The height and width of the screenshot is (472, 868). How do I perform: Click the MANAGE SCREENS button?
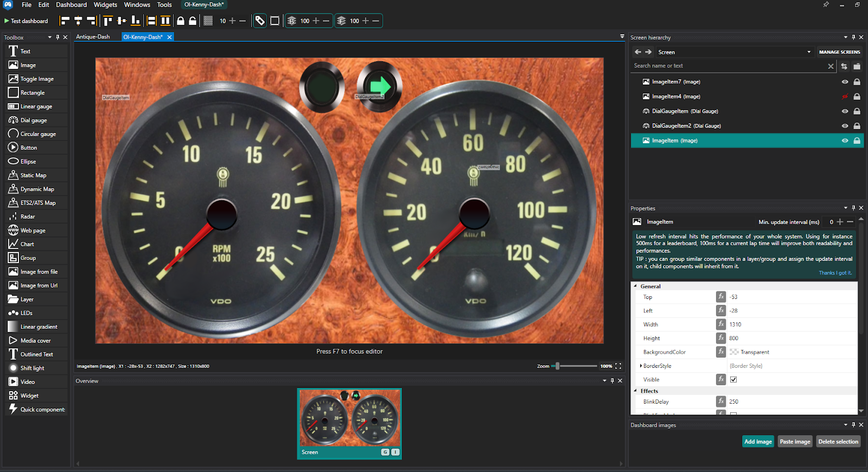pyautogui.click(x=839, y=52)
